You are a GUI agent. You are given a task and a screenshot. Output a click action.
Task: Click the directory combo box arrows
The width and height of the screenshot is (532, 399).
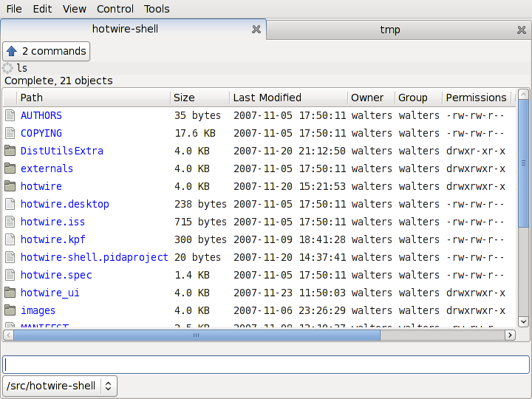tap(108, 386)
